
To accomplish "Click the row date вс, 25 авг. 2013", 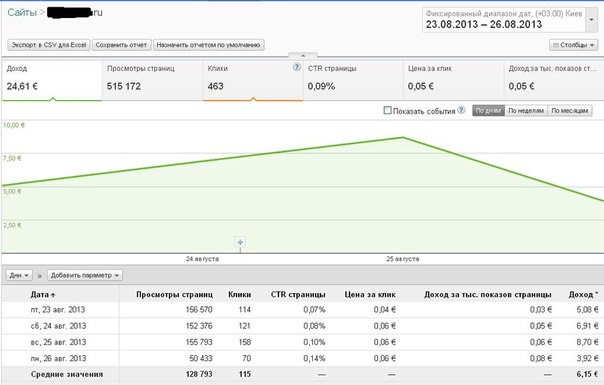I will coord(58,342).
